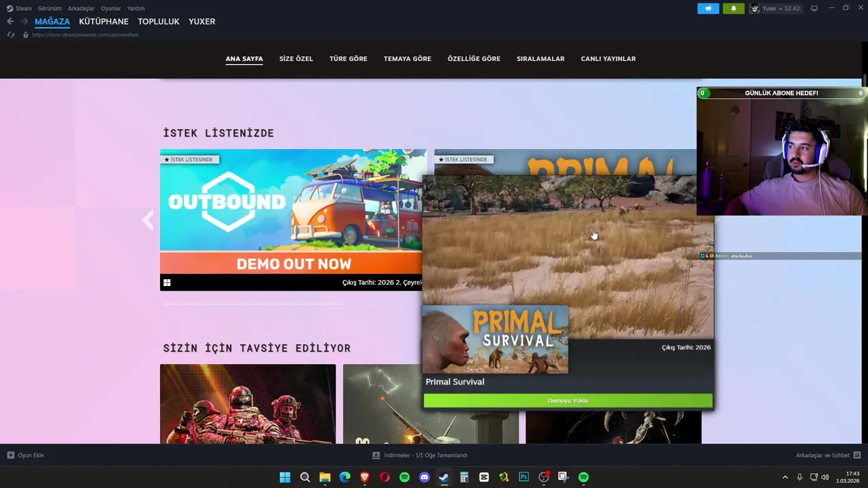
Task: Open the Arkadaşlar menu
Action: click(x=81, y=8)
